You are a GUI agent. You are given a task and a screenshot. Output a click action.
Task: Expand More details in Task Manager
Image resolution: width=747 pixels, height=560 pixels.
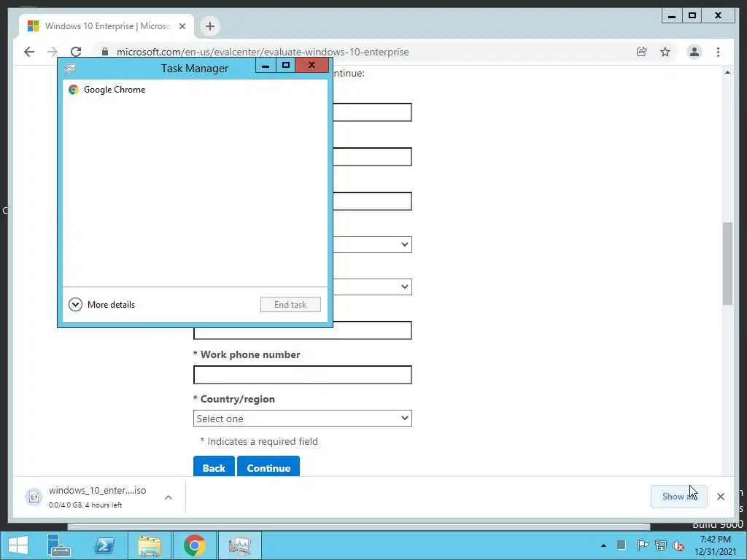tap(102, 304)
